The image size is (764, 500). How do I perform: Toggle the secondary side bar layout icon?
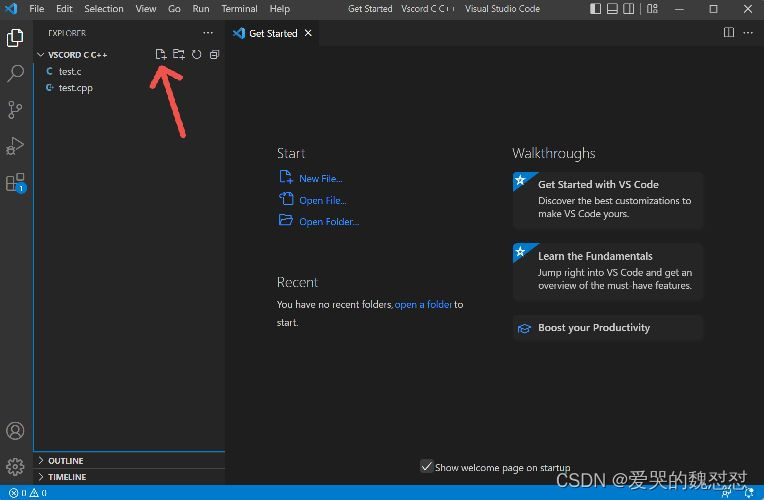point(629,9)
